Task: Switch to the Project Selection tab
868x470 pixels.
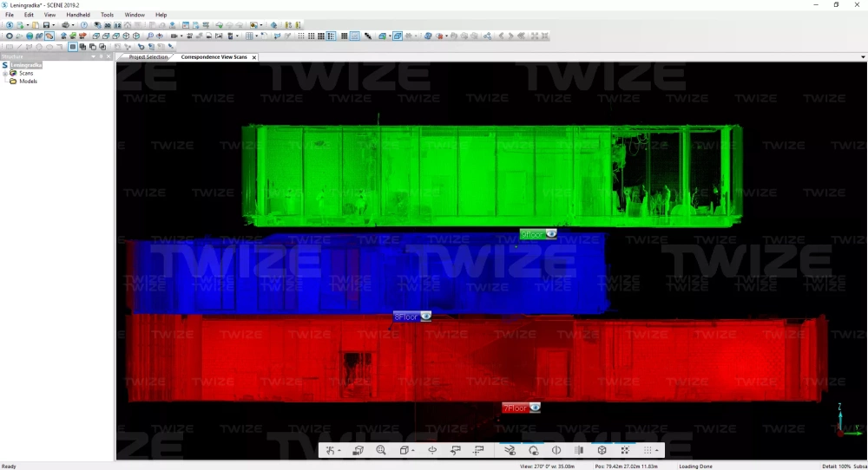Action: [148, 57]
